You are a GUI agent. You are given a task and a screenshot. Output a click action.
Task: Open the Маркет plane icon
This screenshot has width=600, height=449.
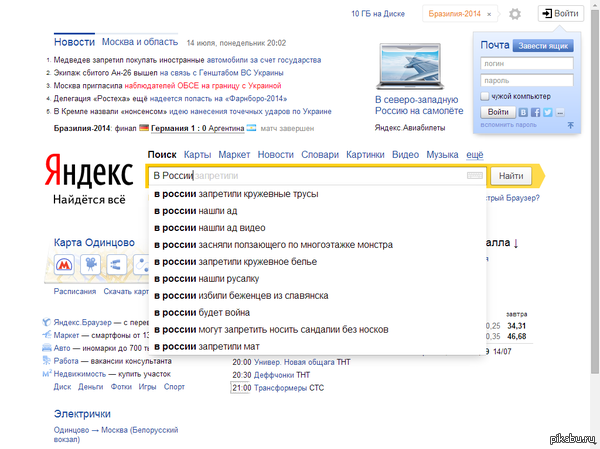point(46,335)
